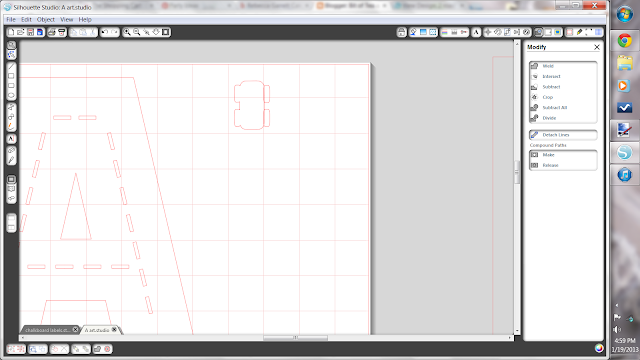Click the Undo arrow icon
Viewport: 640px width, 360px height.
104,32
